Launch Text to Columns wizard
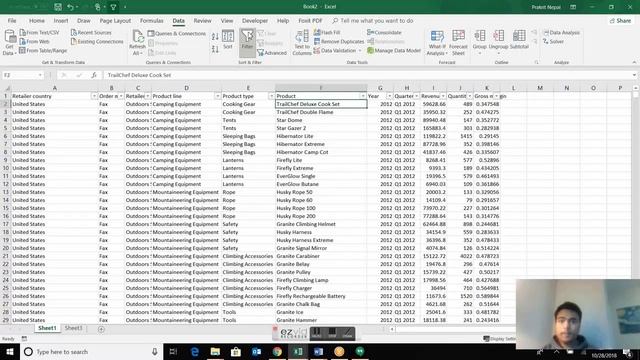 click(302, 42)
